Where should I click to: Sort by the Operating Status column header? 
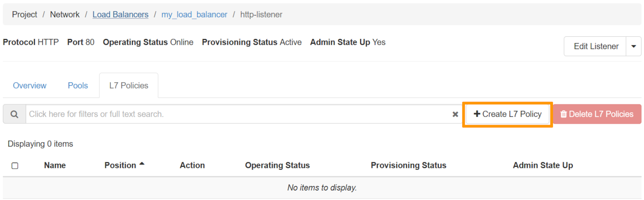pos(277,166)
